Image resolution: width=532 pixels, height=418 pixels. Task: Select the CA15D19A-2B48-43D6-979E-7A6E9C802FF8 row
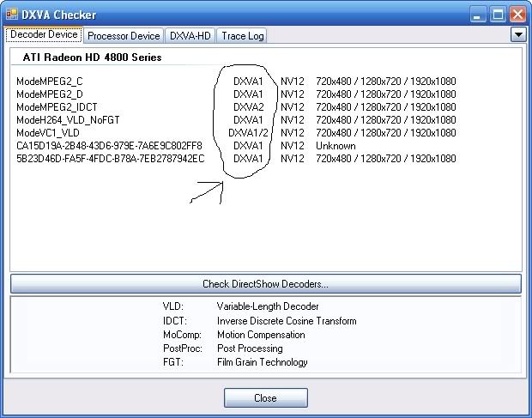186,146
